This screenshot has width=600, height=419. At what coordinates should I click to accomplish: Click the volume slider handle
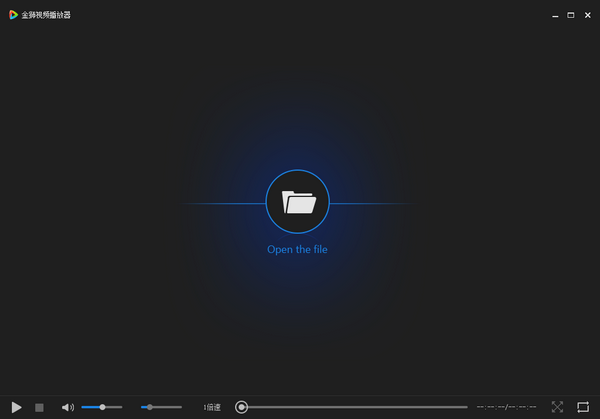[102, 407]
